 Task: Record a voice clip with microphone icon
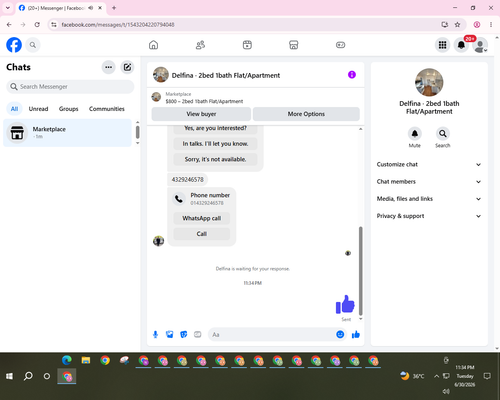pyautogui.click(x=155, y=334)
